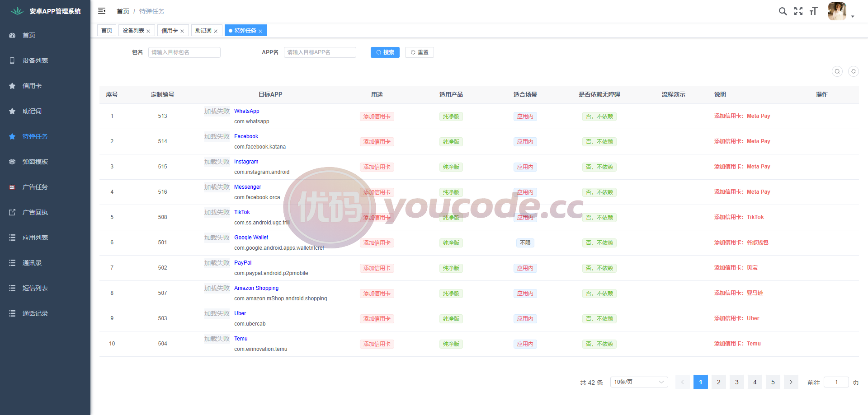Click the Google Wallet app name

[251, 238]
